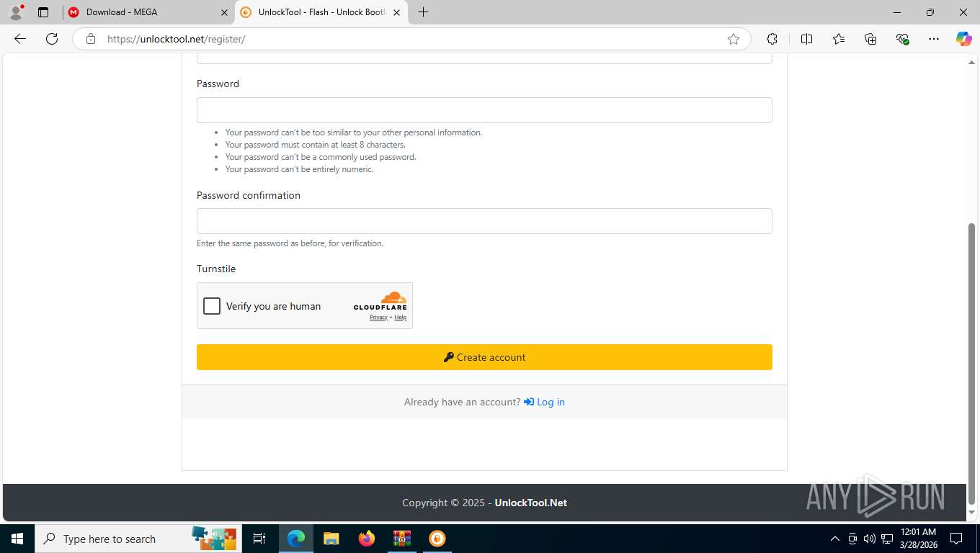The width and height of the screenshot is (980, 553).
Task: Click 'Your password can't be entirely numeric.' text
Action: 299,169
